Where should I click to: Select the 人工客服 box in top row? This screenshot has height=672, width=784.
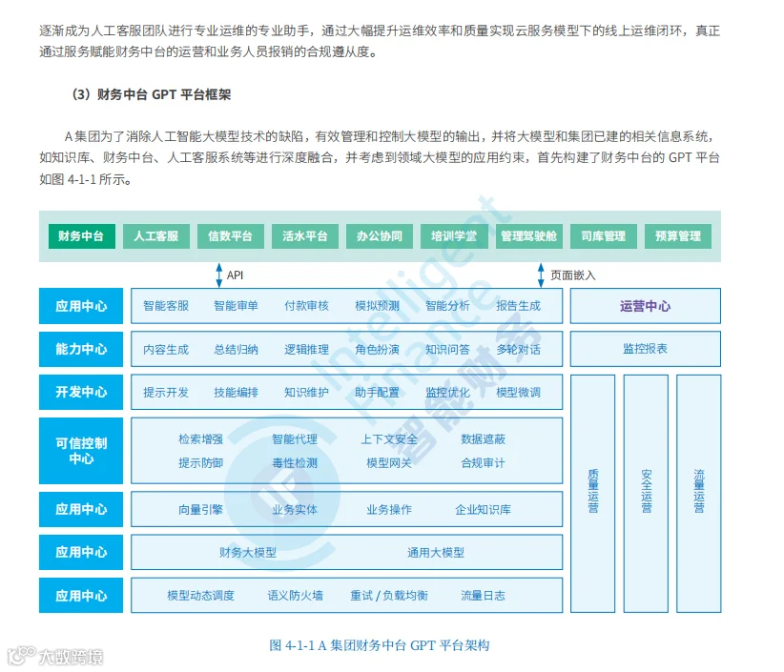coord(156,235)
